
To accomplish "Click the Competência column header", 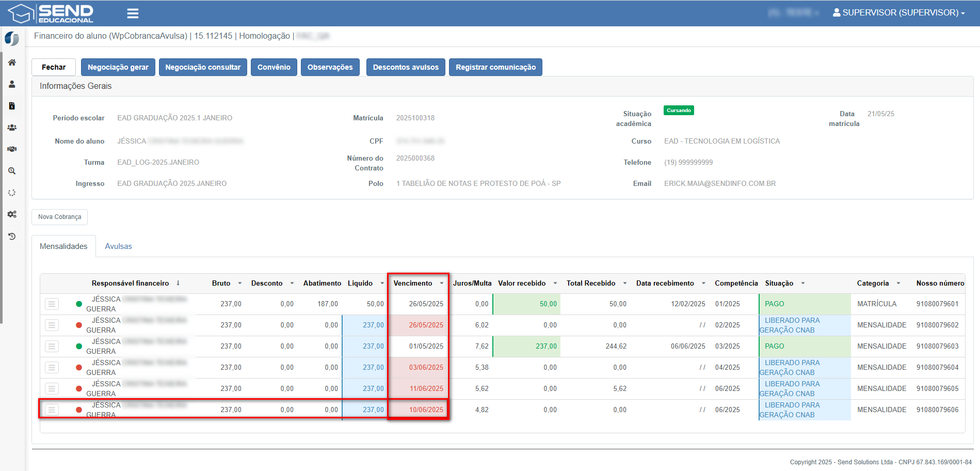I will tap(736, 284).
